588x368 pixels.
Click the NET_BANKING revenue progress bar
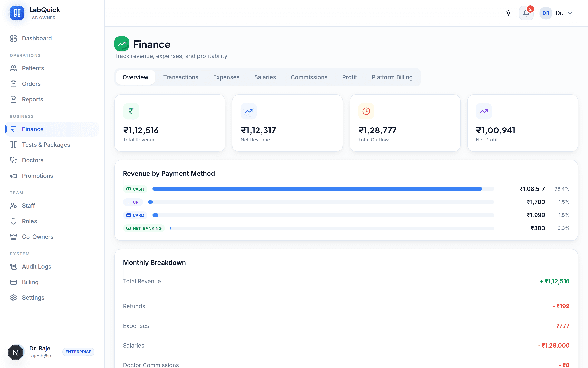(332, 228)
